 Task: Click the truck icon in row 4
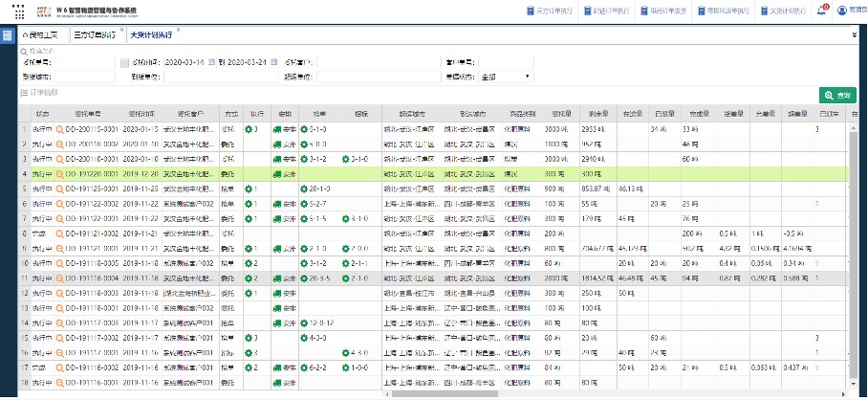click(275, 174)
